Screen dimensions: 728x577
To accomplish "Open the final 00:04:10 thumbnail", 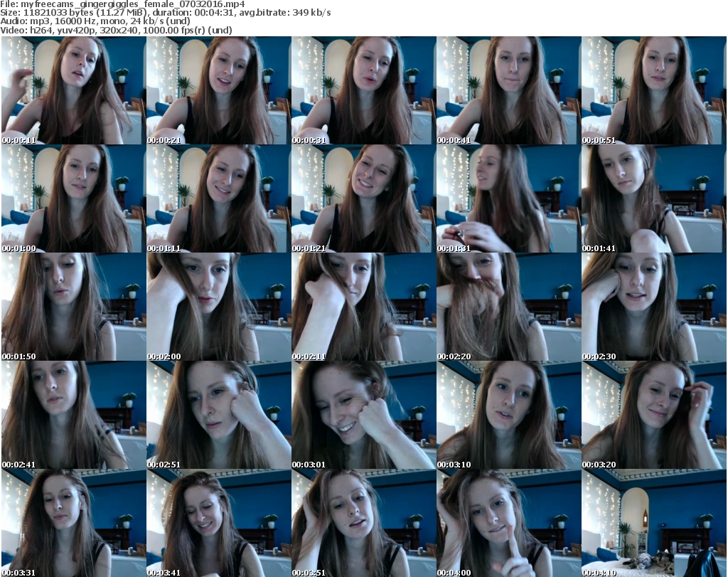I will (x=653, y=523).
